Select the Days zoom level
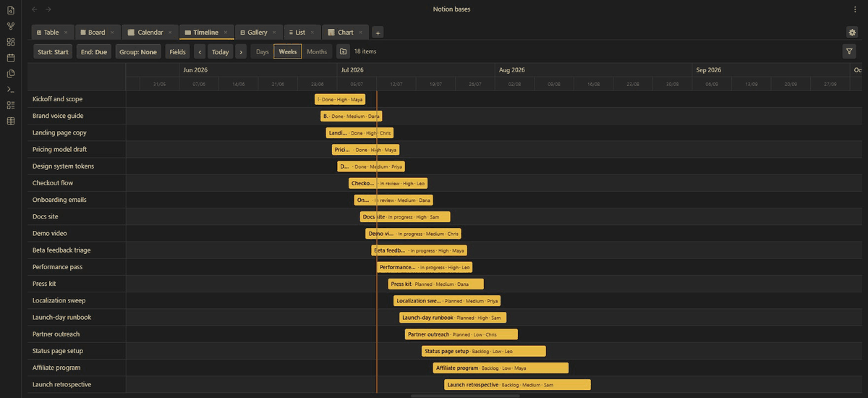This screenshot has width=868, height=398. 262,51
